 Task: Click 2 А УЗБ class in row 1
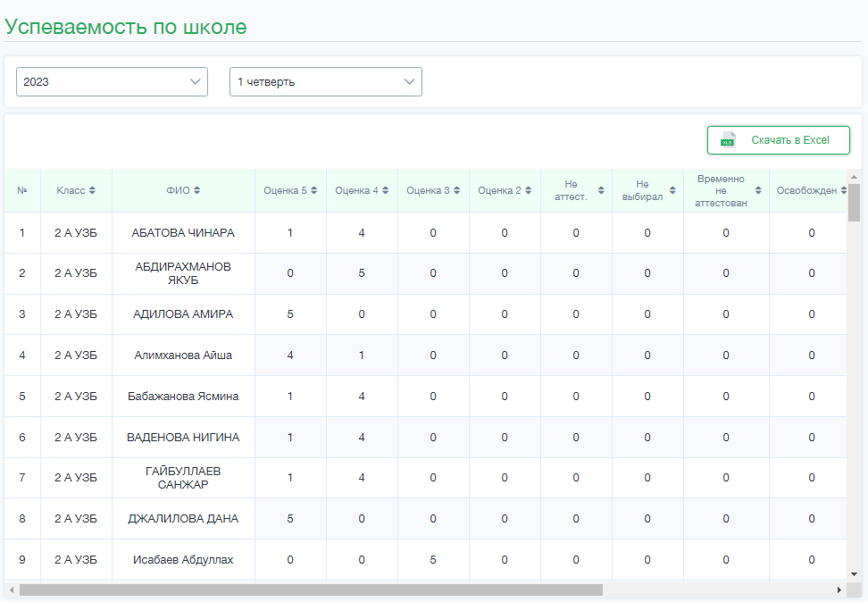76,233
